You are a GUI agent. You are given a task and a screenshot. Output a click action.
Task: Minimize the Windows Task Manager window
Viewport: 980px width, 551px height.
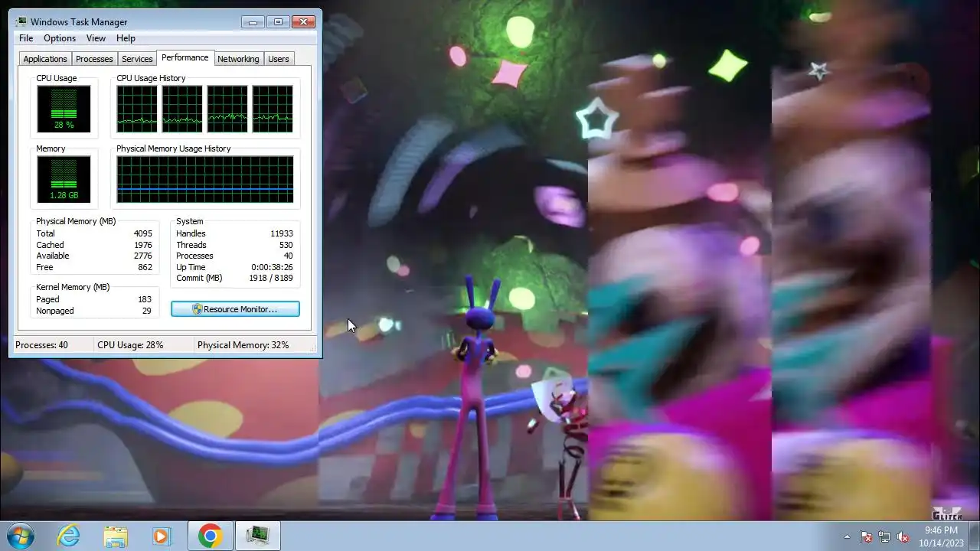(x=253, y=21)
